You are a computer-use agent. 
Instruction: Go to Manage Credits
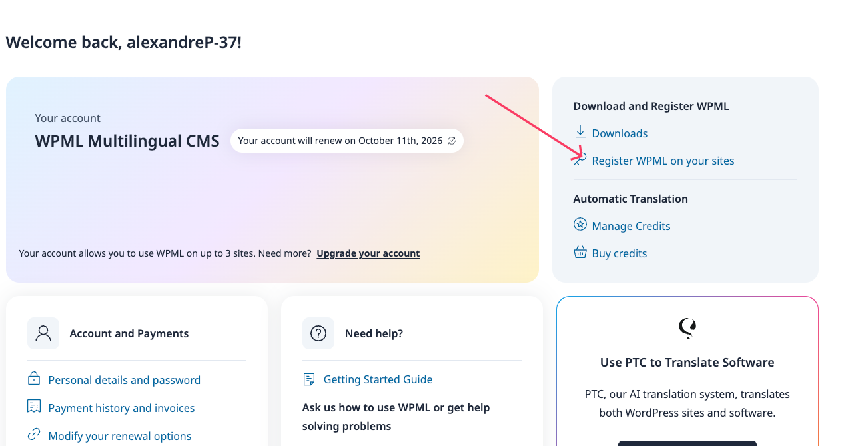pos(631,226)
